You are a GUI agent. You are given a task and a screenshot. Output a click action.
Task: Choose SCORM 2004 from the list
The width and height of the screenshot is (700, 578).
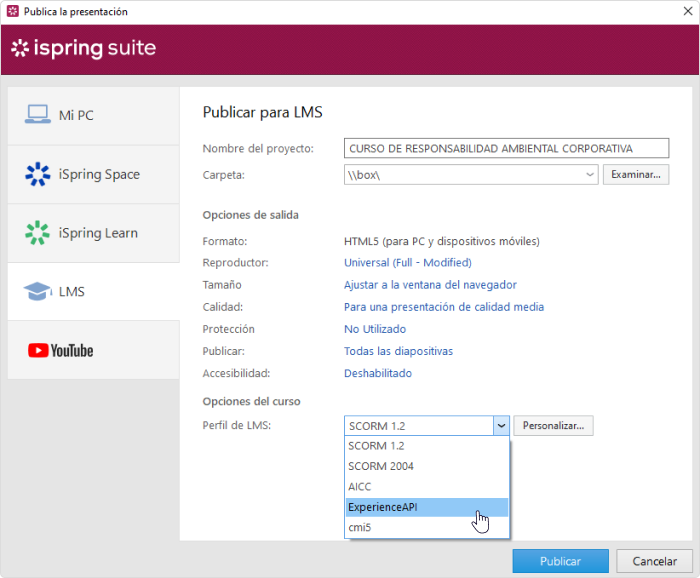(427, 466)
